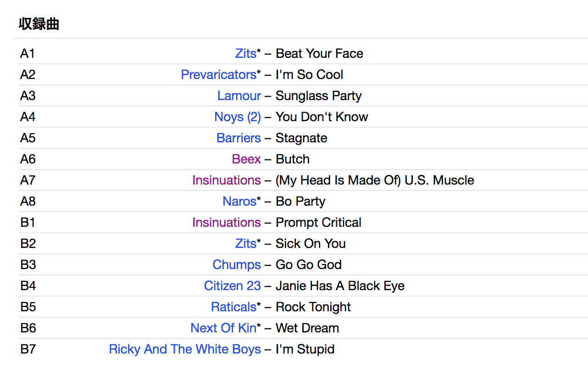The height and width of the screenshot is (365, 588).
Task: Click the Barriers artist link
Action: (x=239, y=138)
